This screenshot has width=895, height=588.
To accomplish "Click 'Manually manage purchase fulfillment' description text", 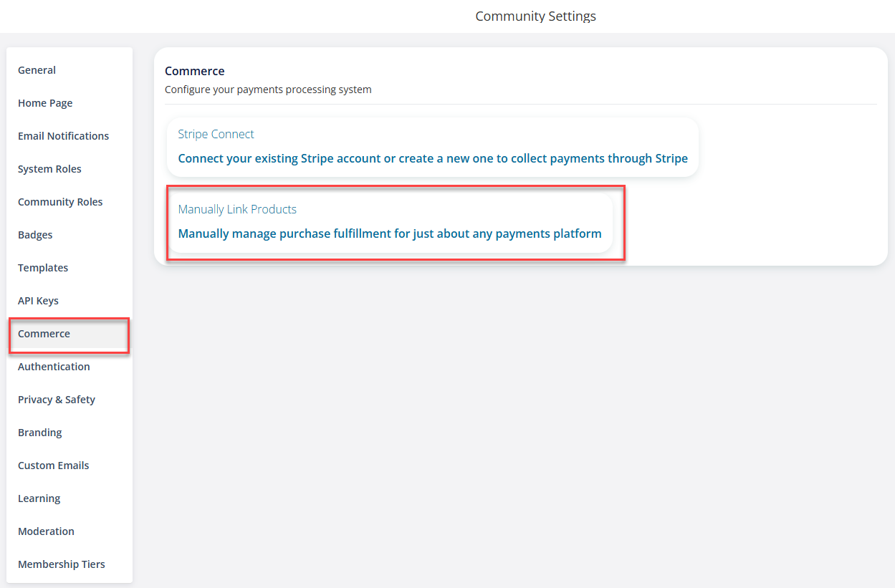I will click(x=390, y=233).
